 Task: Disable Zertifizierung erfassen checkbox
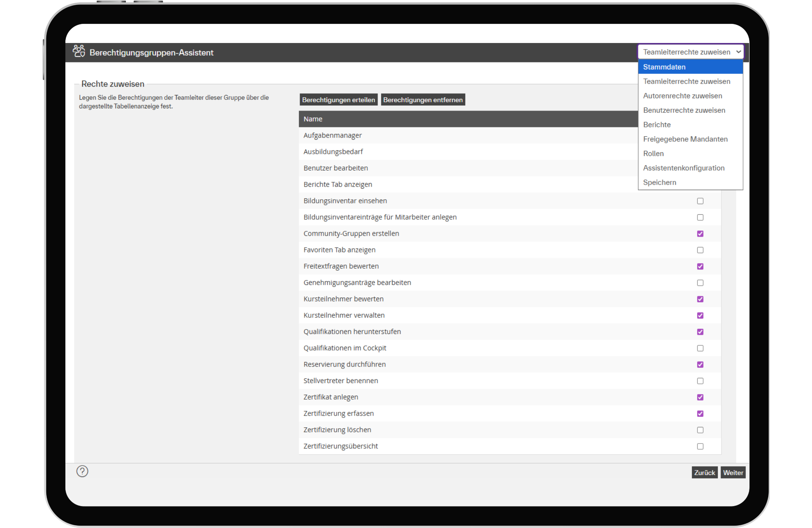[x=700, y=414]
